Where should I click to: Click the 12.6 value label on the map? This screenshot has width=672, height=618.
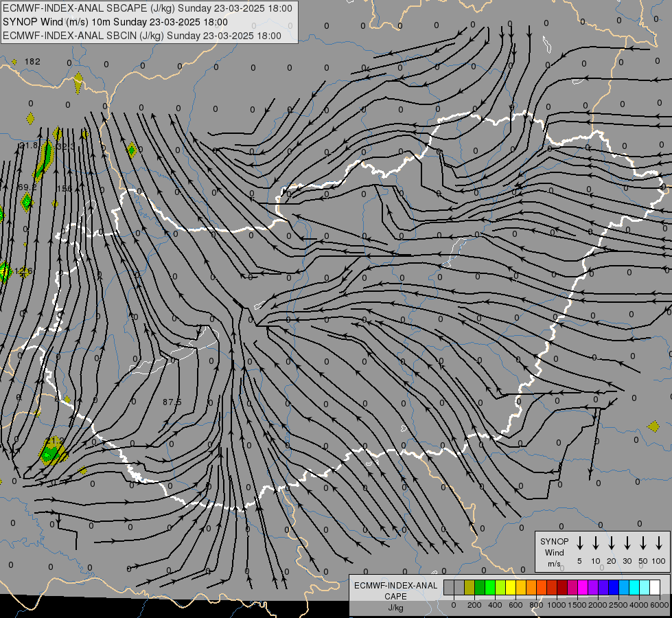pos(23,271)
